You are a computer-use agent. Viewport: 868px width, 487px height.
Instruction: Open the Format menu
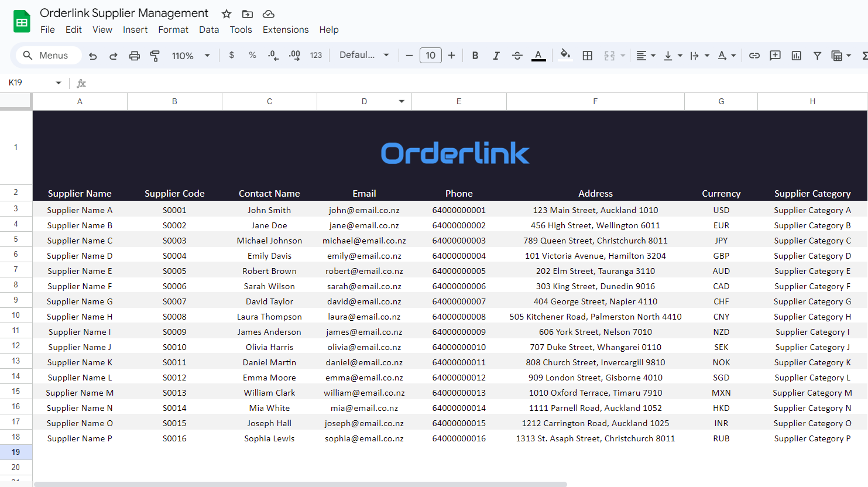tap(173, 30)
